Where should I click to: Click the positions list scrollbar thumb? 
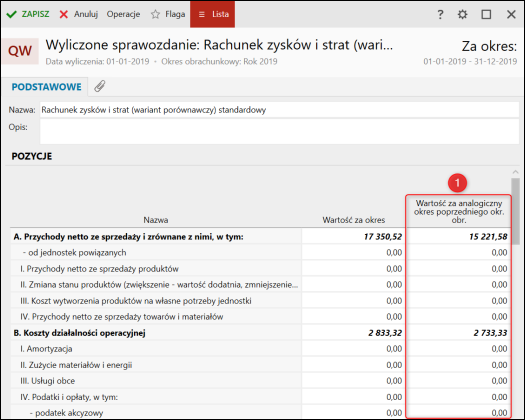coord(516,211)
